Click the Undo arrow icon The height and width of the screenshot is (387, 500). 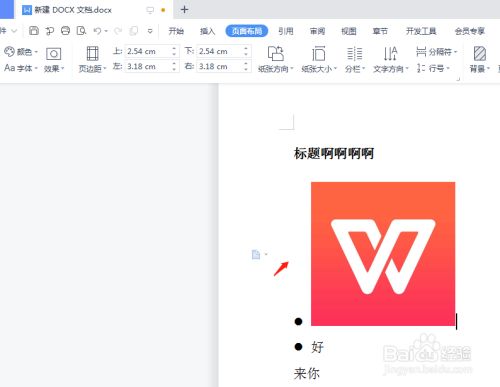(97, 31)
